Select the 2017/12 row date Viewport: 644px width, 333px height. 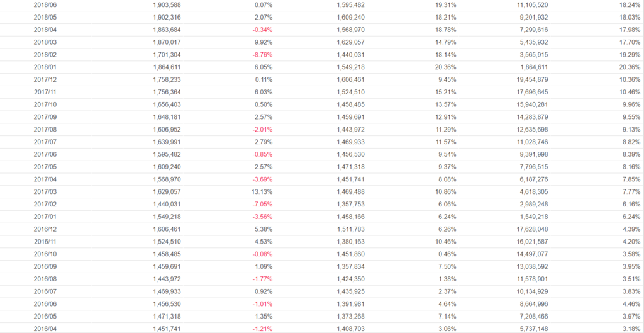pyautogui.click(x=45, y=80)
